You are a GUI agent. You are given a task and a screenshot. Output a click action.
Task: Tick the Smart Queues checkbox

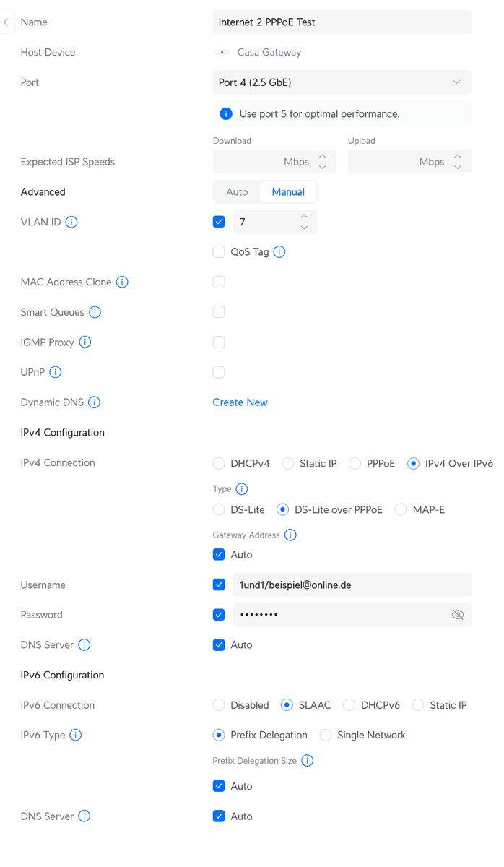219,312
